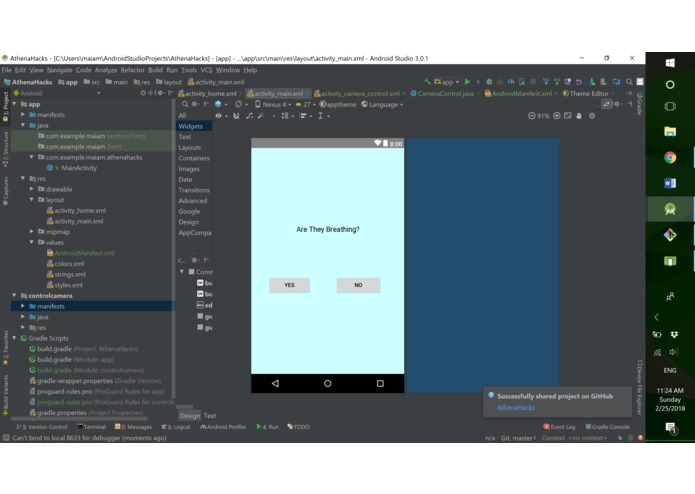Open the Version Control tool window
Viewport: 695px width, 494px height.
(x=42, y=427)
